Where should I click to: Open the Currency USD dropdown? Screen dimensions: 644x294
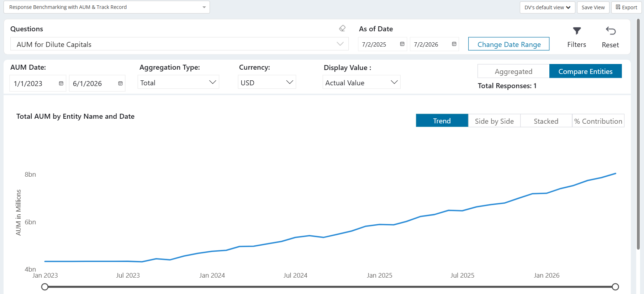click(267, 82)
